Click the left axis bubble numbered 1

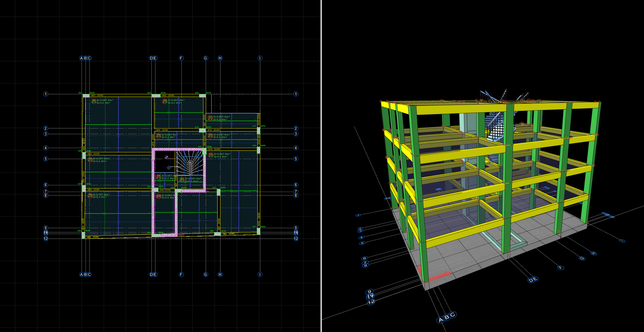(x=46, y=94)
